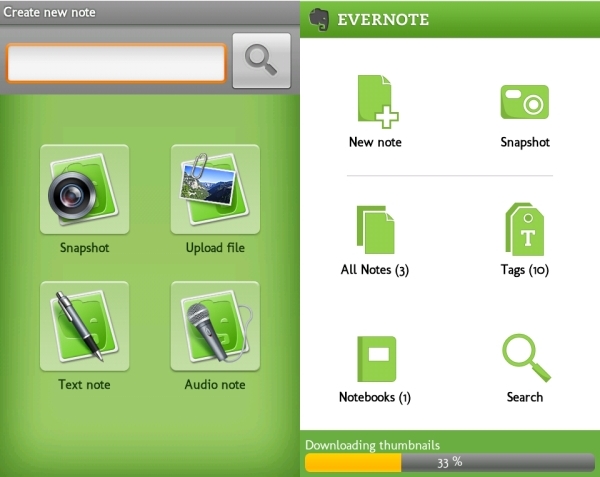The height and width of the screenshot is (477, 600).
Task: Open Notebooks (1)
Action: point(377,359)
